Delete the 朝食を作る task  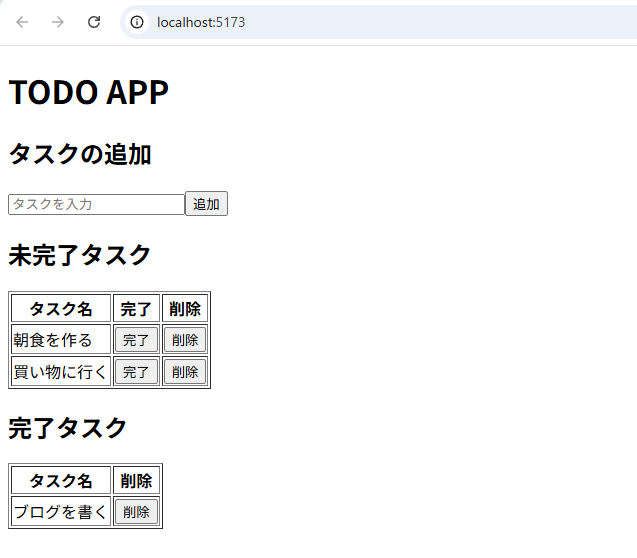point(185,340)
